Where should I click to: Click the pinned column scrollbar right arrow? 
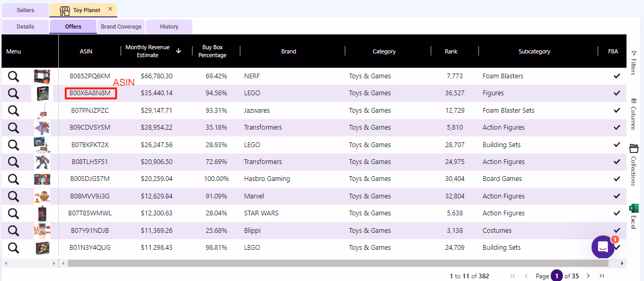click(x=54, y=263)
